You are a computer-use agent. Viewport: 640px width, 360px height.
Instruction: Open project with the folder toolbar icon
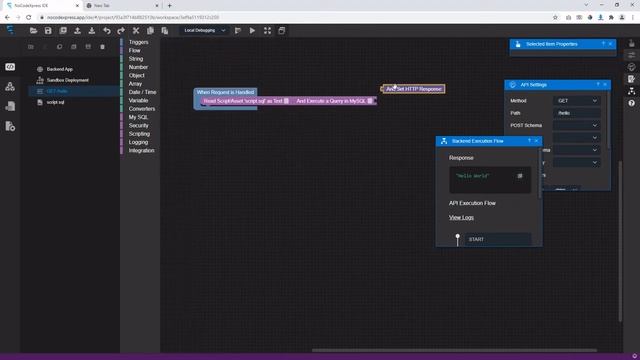click(33, 31)
